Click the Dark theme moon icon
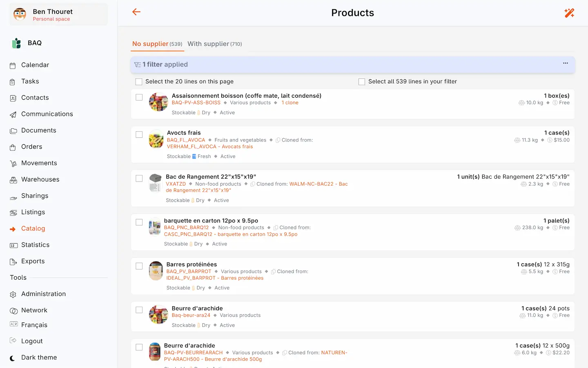 (x=13, y=358)
